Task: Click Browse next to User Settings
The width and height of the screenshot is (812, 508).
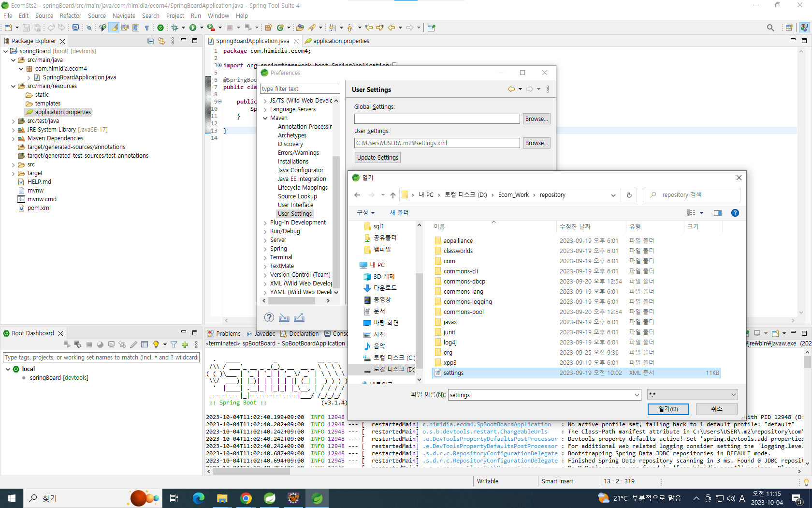Action: click(536, 143)
